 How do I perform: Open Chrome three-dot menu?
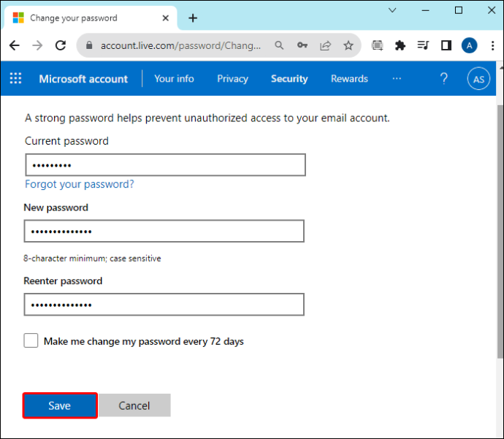(x=492, y=45)
